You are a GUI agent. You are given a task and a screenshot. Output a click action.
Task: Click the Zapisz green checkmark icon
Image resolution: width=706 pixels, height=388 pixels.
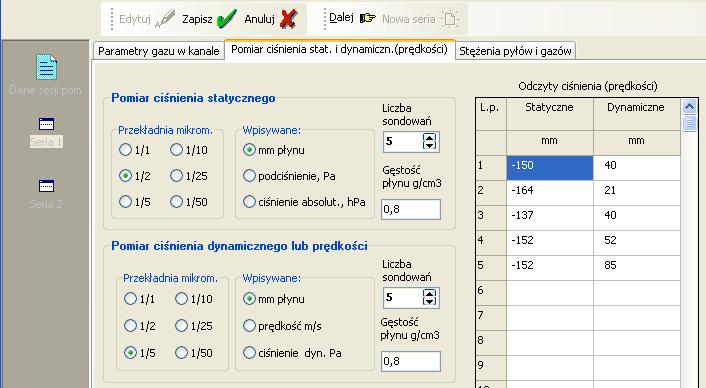click(226, 19)
